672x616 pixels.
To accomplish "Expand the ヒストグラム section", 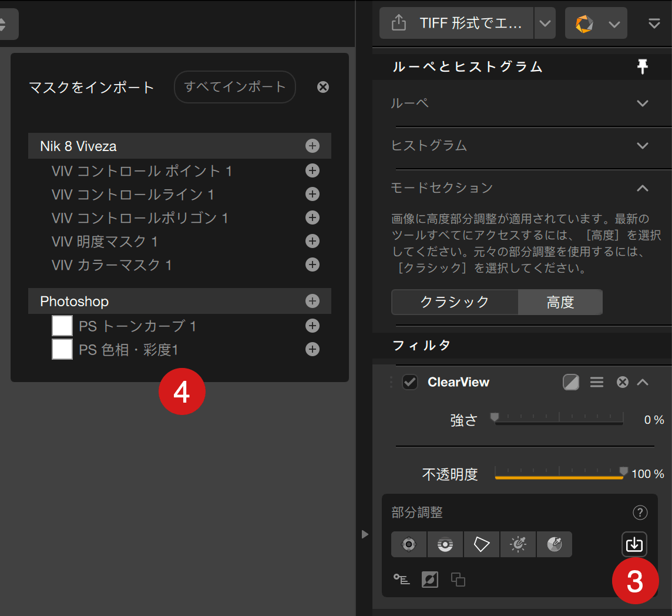I will (x=643, y=146).
